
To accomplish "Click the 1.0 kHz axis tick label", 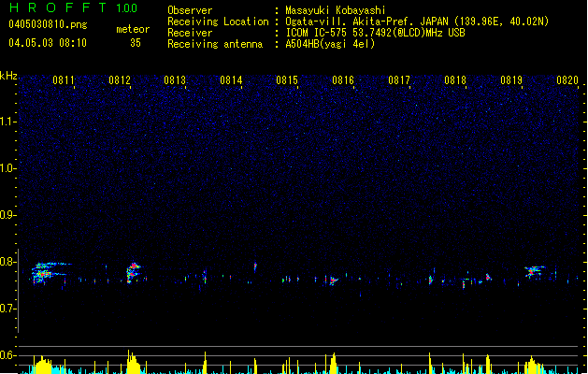I will click(7, 168).
